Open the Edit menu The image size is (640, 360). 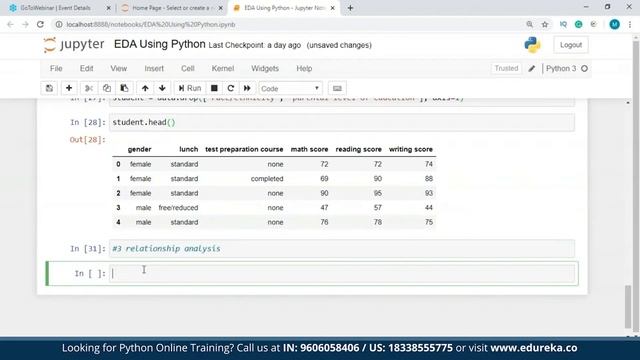[x=86, y=69]
